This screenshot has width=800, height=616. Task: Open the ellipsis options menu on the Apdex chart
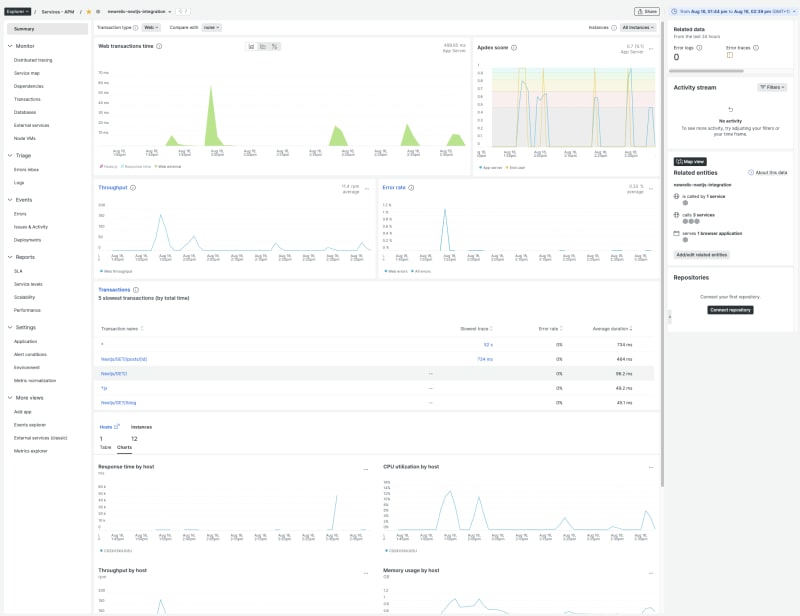pos(651,48)
